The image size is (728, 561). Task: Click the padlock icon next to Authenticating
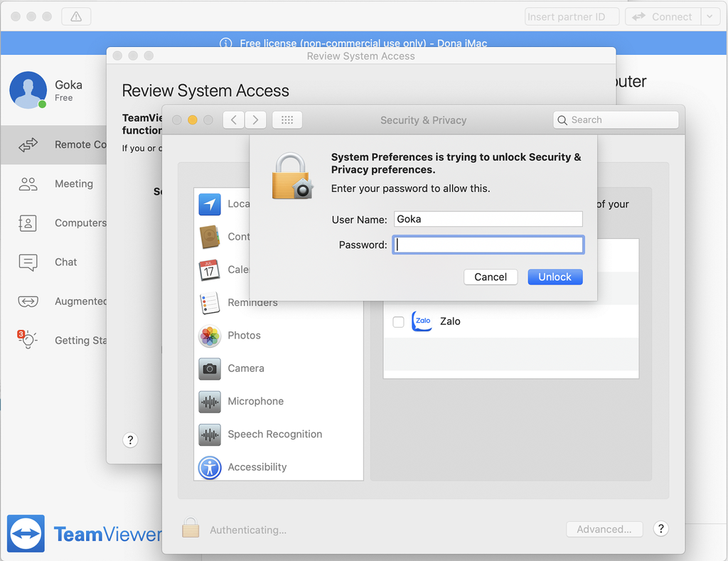pyautogui.click(x=190, y=528)
